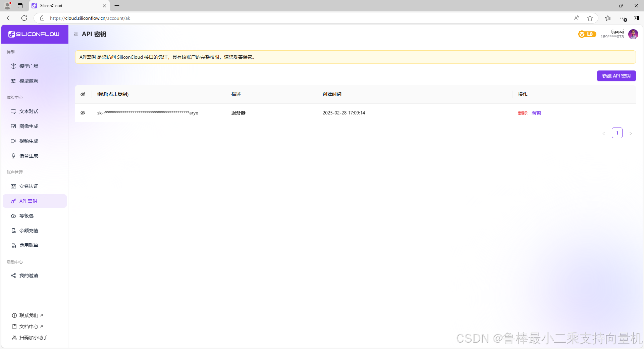Screen dimensions: 644x349
Task: Click the picture icon next to 图像生成
Action: tap(13, 126)
